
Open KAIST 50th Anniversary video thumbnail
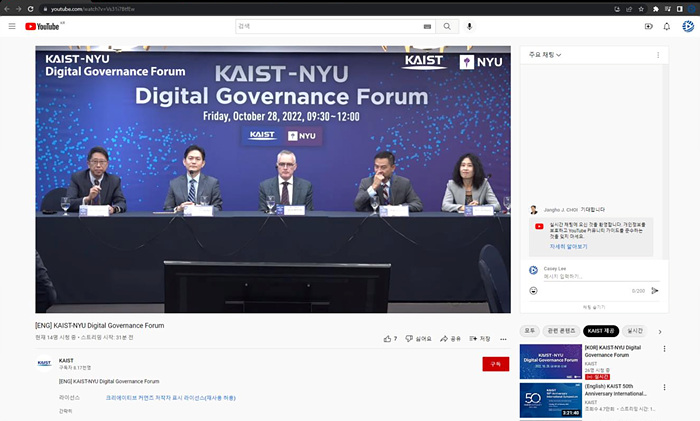click(550, 400)
